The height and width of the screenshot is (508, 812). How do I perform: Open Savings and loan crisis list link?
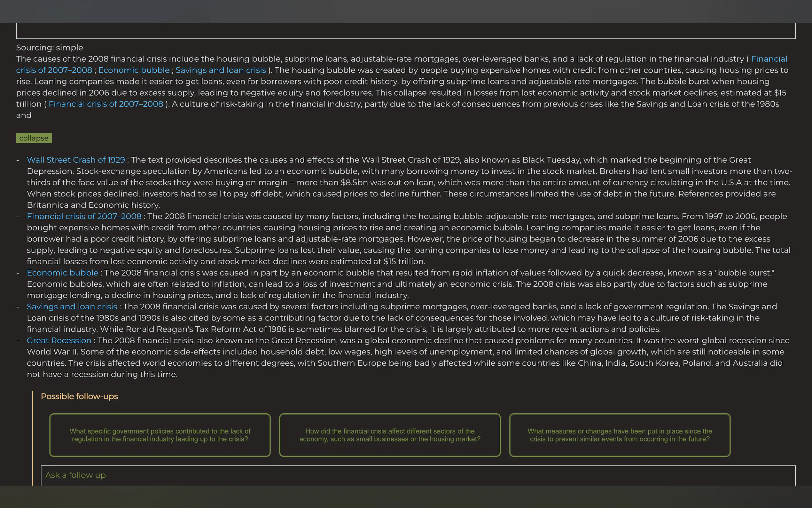pyautogui.click(x=72, y=306)
